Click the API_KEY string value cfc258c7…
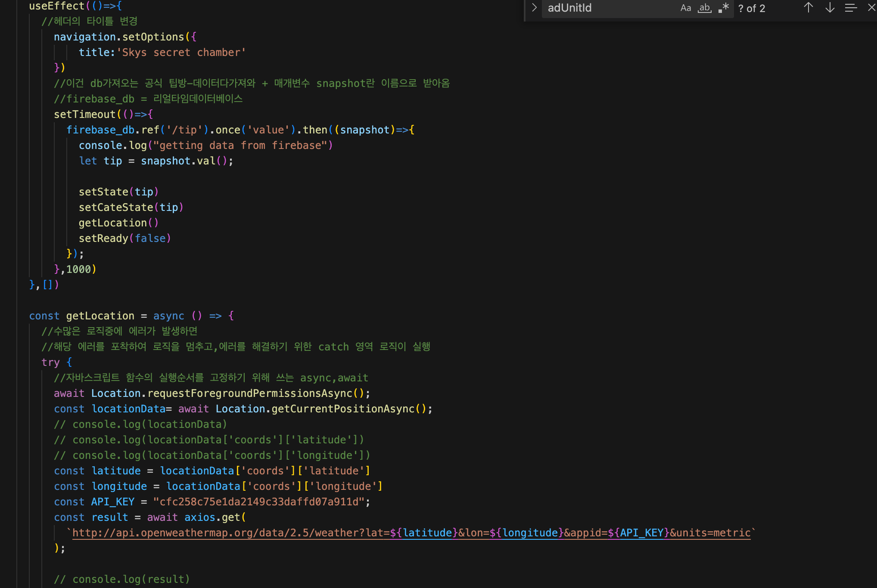 (259, 502)
